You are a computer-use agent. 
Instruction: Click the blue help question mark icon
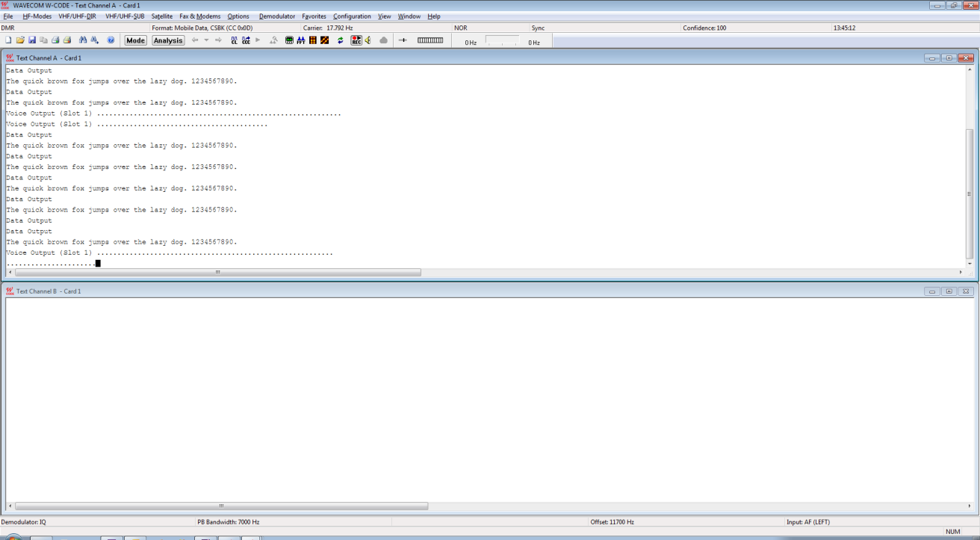pos(111,40)
